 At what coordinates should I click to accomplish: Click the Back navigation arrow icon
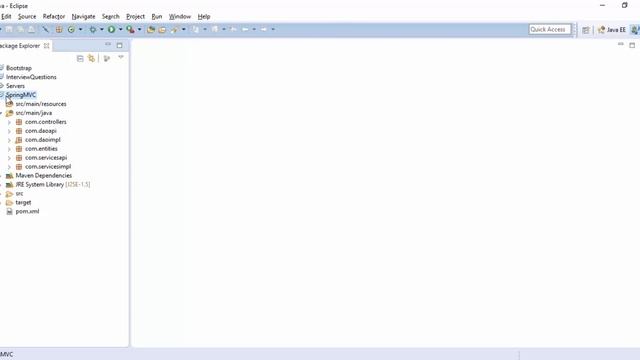pyautogui.click(x=245, y=29)
